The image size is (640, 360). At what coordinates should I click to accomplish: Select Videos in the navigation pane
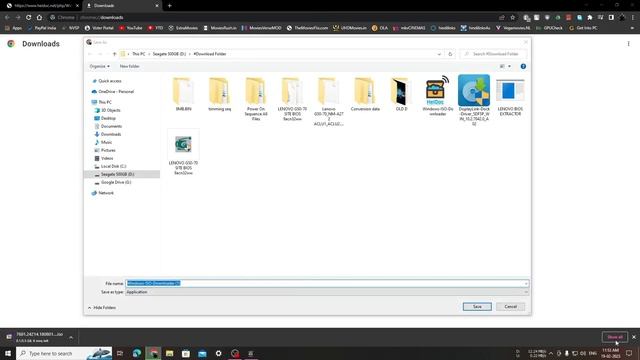coord(107,158)
